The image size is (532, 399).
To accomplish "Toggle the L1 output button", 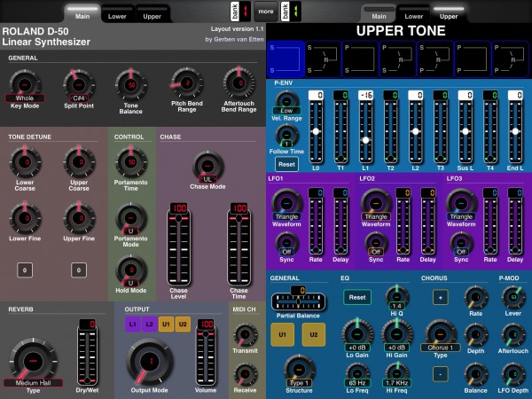I will pos(133,324).
